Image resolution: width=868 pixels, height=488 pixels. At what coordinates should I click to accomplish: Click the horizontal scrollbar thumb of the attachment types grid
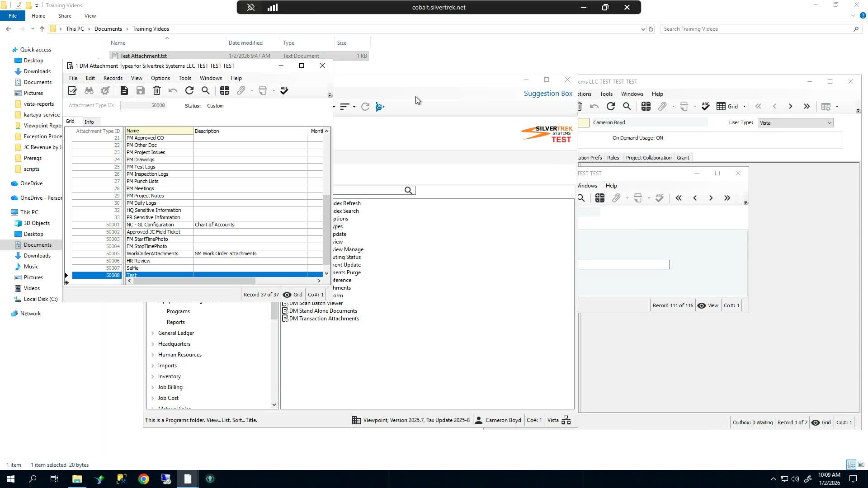coord(194,281)
